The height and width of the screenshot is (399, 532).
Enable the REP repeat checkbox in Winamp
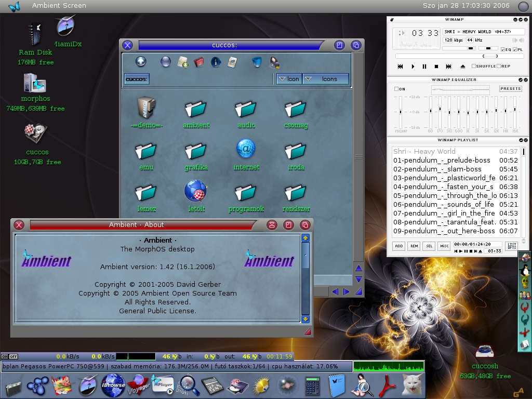[x=499, y=66]
